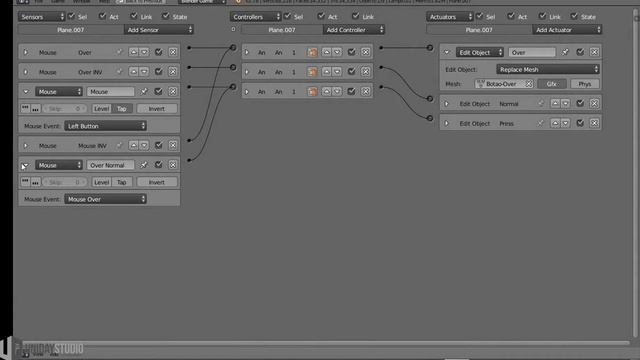The height and width of the screenshot is (360, 640).
Task: Open the Sensors header menu
Action: 42,17
